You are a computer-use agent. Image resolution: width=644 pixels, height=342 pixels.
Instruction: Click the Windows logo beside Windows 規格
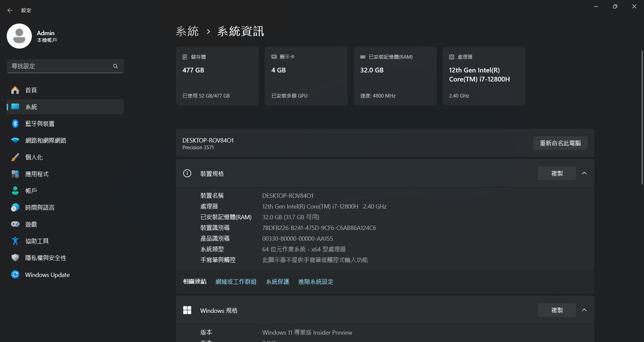click(x=187, y=310)
